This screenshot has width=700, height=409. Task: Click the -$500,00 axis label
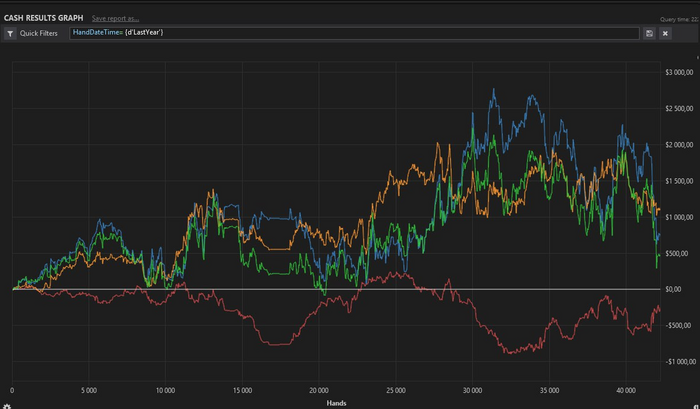click(678, 326)
